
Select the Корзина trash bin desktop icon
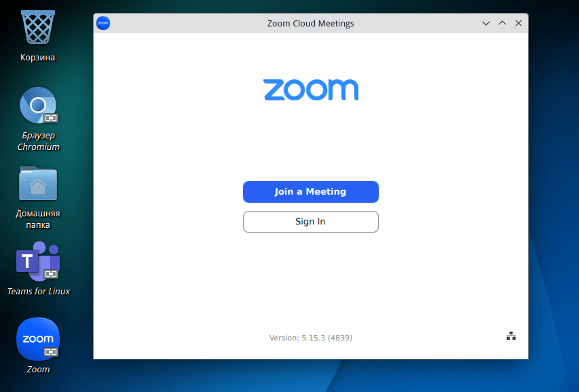38,28
